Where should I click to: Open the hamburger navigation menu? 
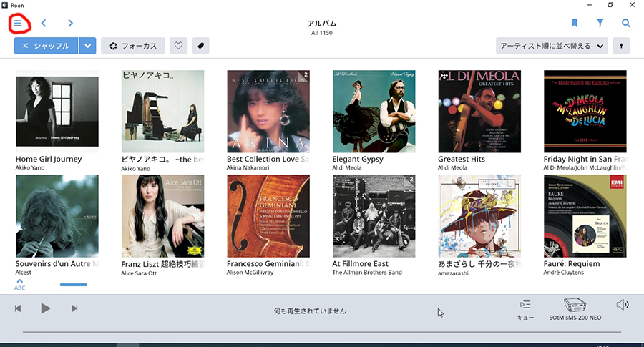18,23
